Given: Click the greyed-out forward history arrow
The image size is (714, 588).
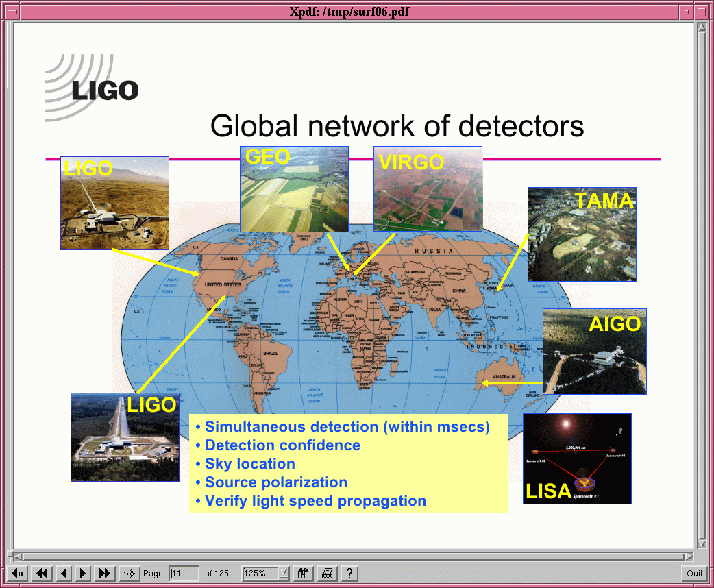Looking at the screenshot, I should point(128,574).
